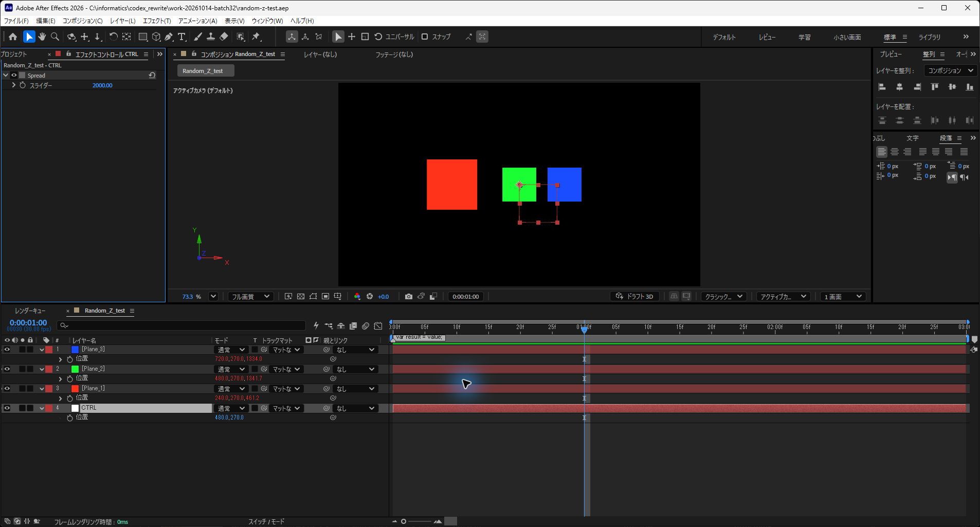The width and height of the screenshot is (980, 527).
Task: Click the Random_Z_test breadcrumb button
Action: (206, 71)
